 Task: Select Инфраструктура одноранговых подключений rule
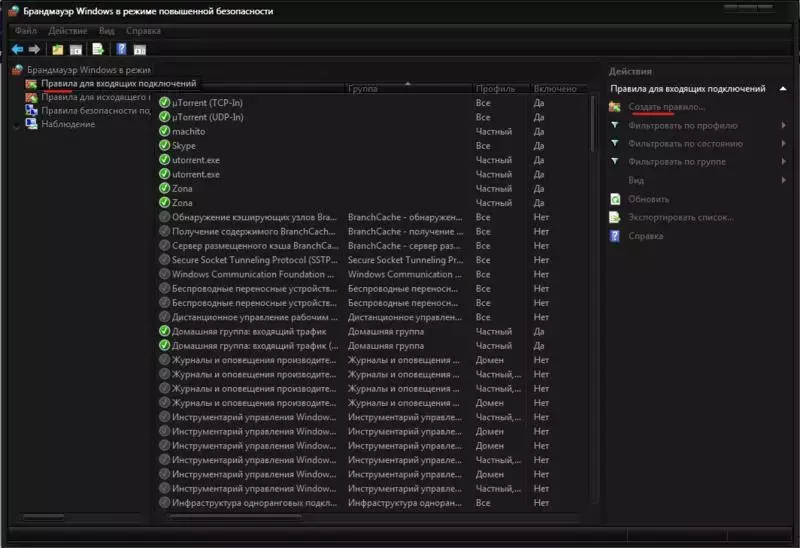pyautogui.click(x=255, y=503)
